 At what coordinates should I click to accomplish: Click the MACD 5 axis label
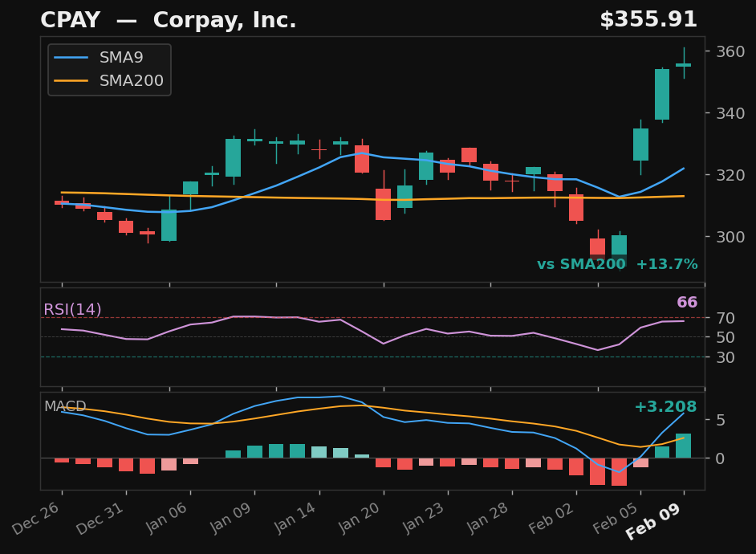coord(721,420)
